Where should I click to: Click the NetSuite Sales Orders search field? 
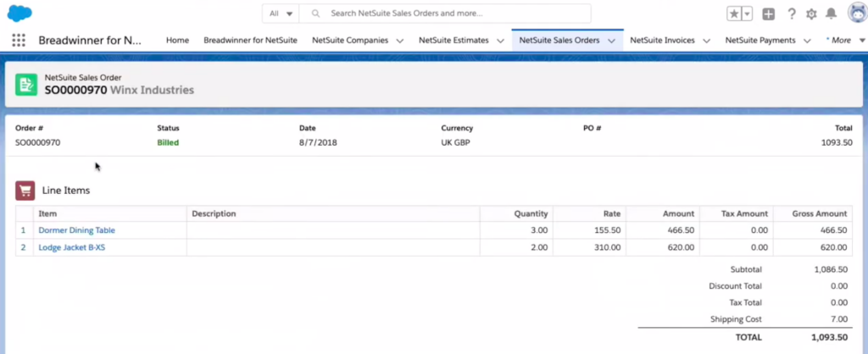(445, 14)
